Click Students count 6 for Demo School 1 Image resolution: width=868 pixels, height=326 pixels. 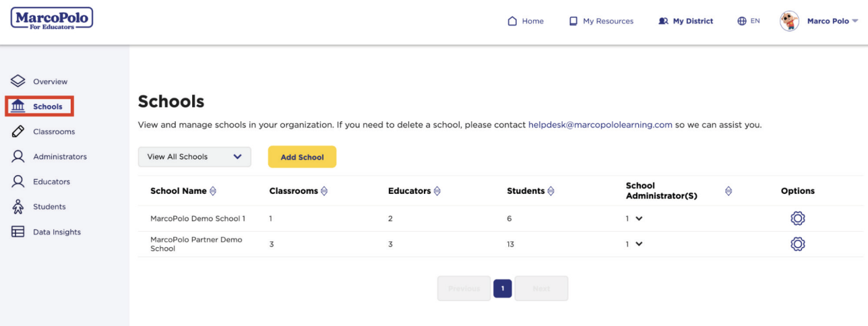coord(509,218)
